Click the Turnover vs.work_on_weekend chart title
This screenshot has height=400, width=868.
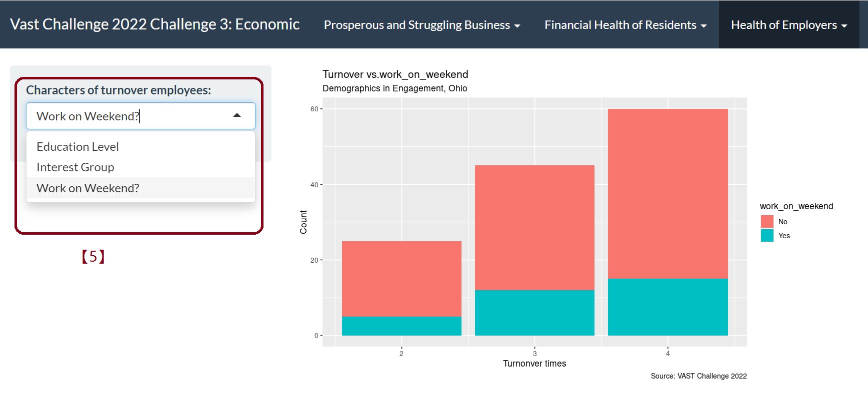click(395, 74)
